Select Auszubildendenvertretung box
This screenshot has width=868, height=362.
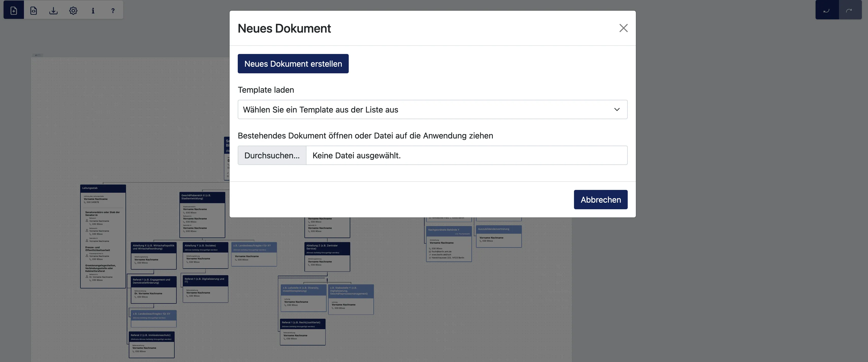pos(499,236)
